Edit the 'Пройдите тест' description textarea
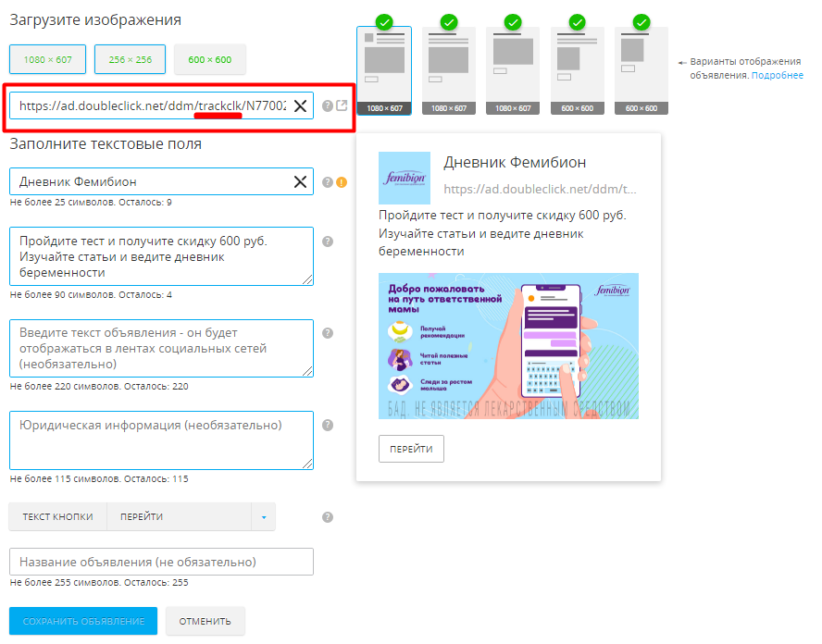Screen dimensions: 822x644 (x=161, y=256)
